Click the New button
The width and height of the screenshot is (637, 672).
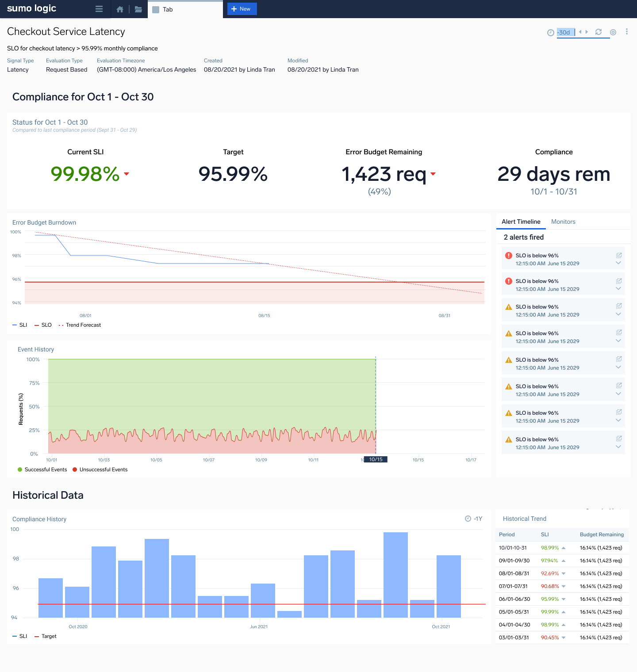[242, 9]
